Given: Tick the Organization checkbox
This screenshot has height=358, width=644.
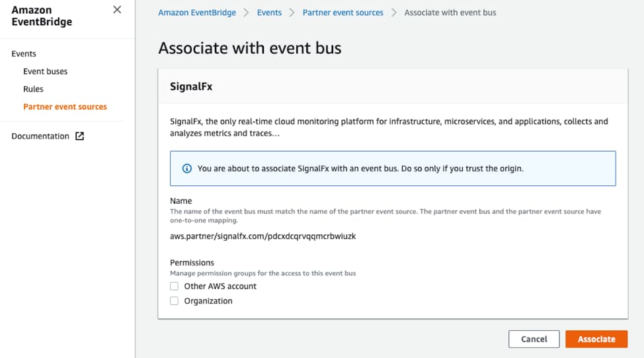Looking at the screenshot, I should 174,301.
